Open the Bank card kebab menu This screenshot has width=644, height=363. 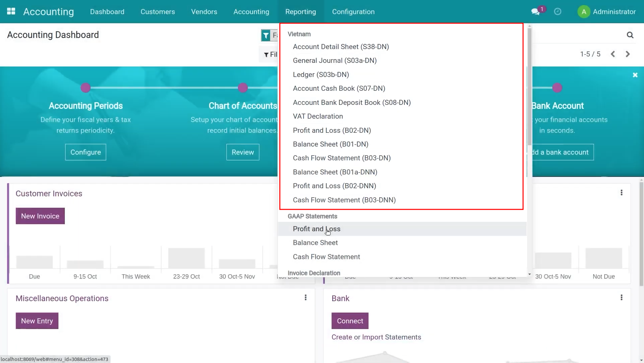pos(621,298)
